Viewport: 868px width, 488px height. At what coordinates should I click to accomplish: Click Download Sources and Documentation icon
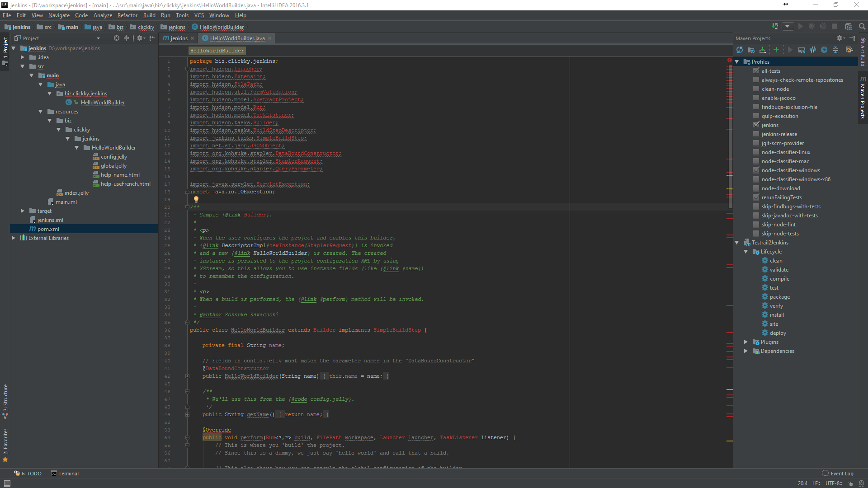coord(763,50)
